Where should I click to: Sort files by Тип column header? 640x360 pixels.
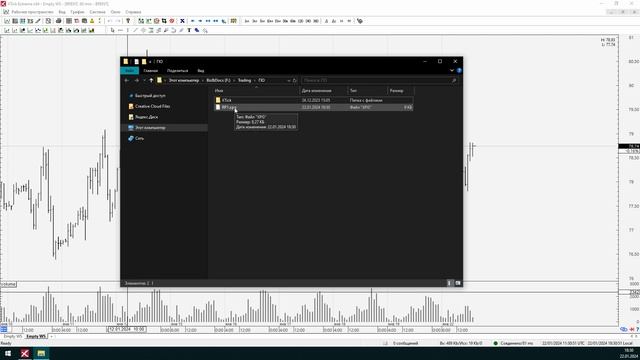367,91
